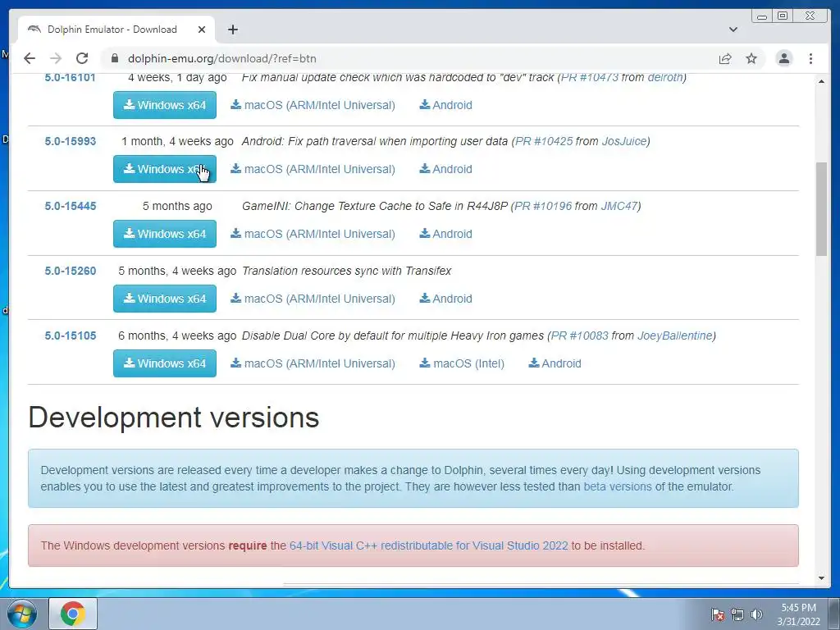Screen dimensions: 840x630
Task: Download Android build for 5.0-15105
Action: [555, 363]
